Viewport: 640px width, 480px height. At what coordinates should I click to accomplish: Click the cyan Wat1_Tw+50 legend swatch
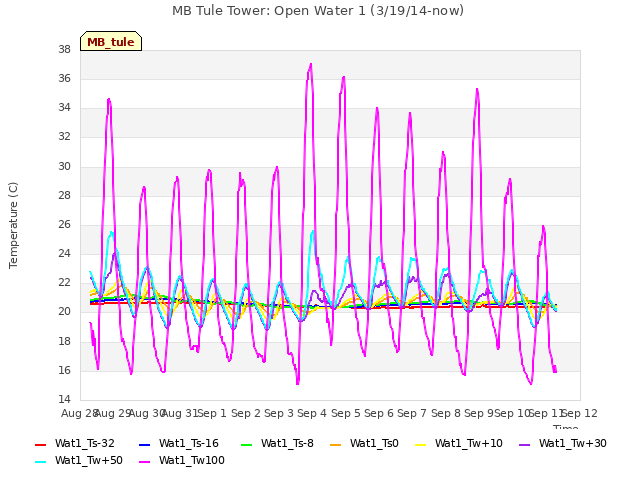pyautogui.click(x=41, y=462)
